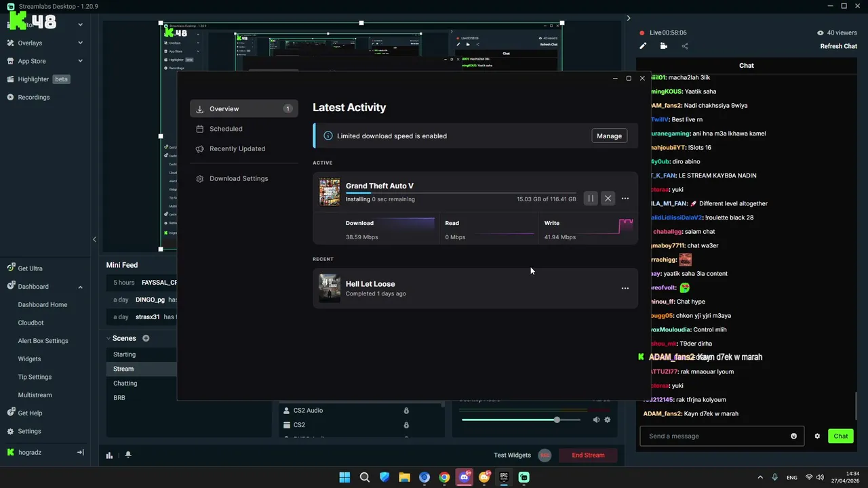Open Google Chrome from the taskbar
Image resolution: width=868 pixels, height=488 pixels.
coord(444,477)
